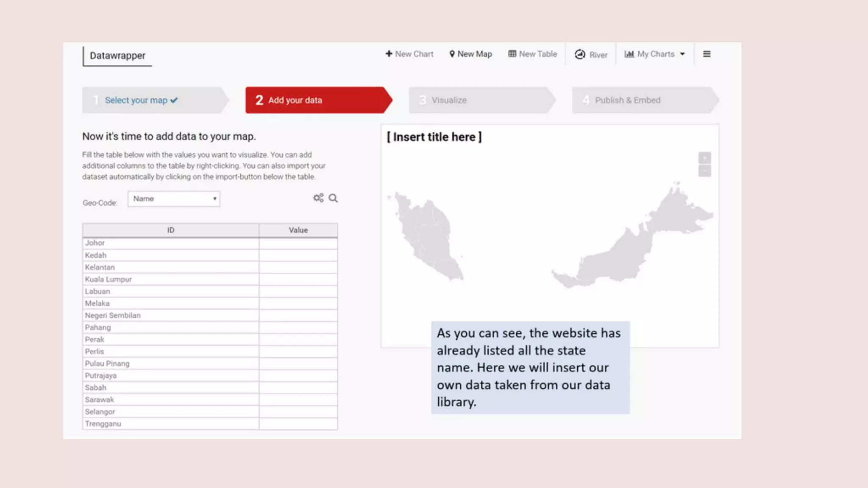
Task: Expand the My Charts dropdown
Action: click(x=654, y=54)
